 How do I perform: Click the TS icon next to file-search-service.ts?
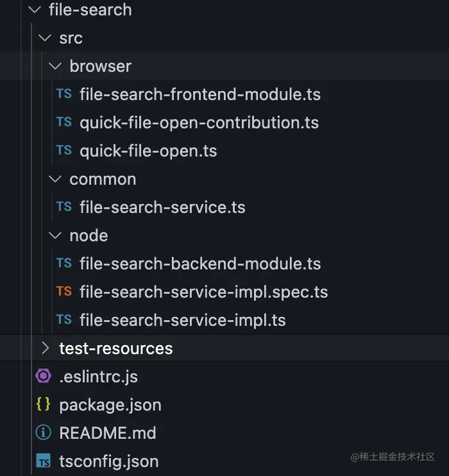(64, 207)
